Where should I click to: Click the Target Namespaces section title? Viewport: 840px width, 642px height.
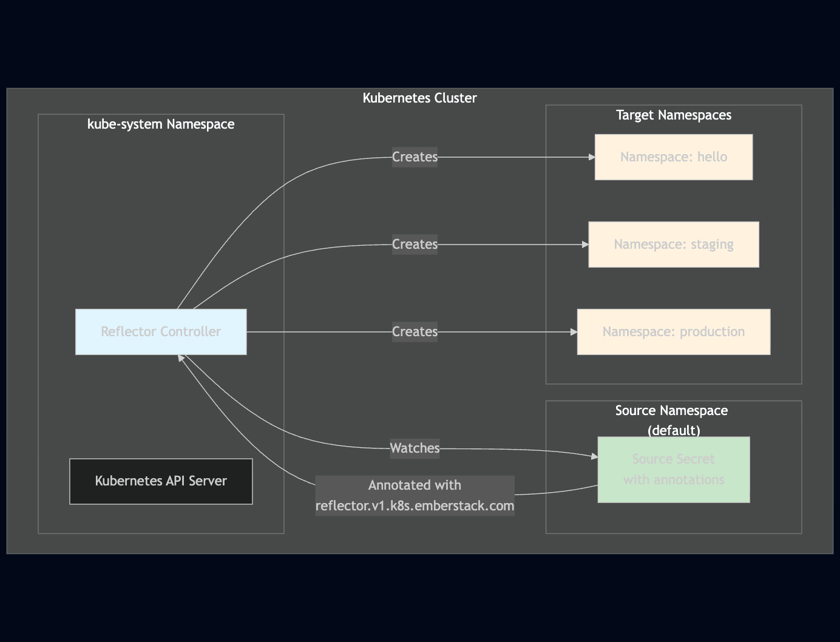click(673, 114)
